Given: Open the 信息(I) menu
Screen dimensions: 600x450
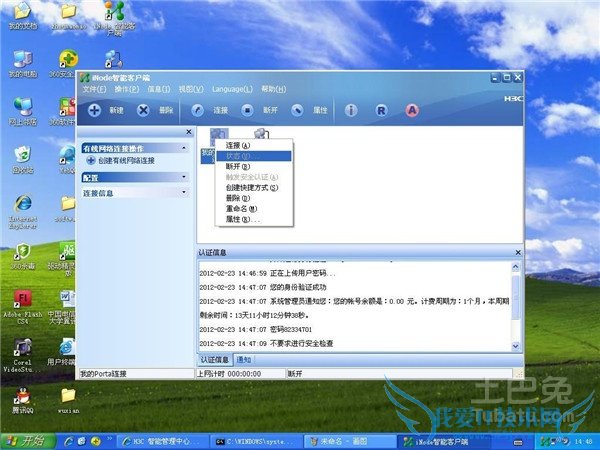Looking at the screenshot, I should (x=159, y=89).
